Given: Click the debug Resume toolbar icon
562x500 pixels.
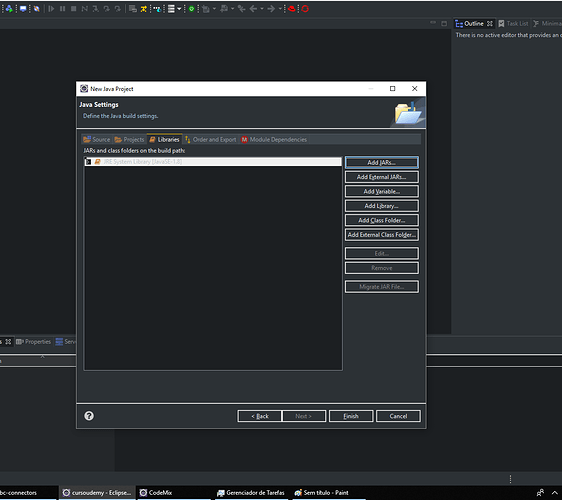Looking at the screenshot, I should (51, 9).
